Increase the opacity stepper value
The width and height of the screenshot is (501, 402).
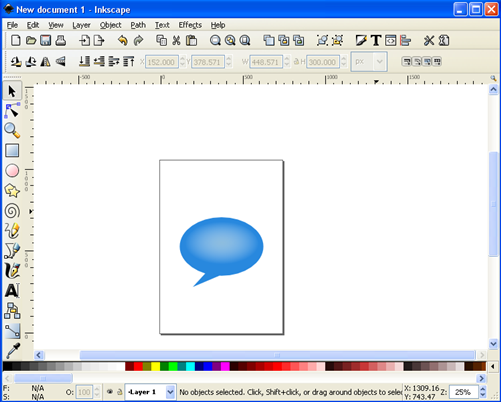coord(97,389)
